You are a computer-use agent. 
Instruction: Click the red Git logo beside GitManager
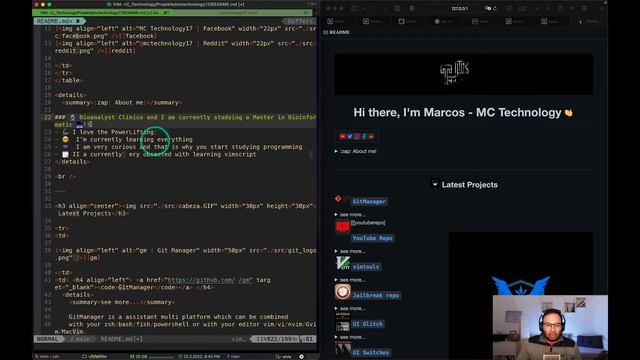(338, 198)
